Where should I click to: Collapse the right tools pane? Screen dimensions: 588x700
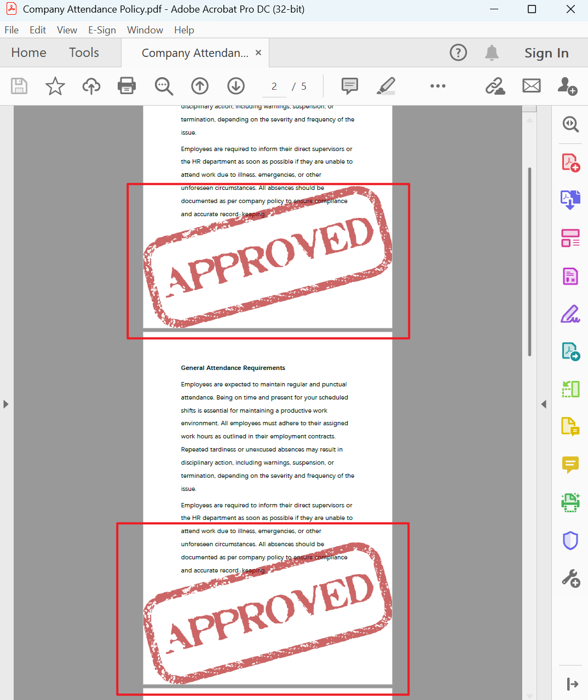[544, 404]
